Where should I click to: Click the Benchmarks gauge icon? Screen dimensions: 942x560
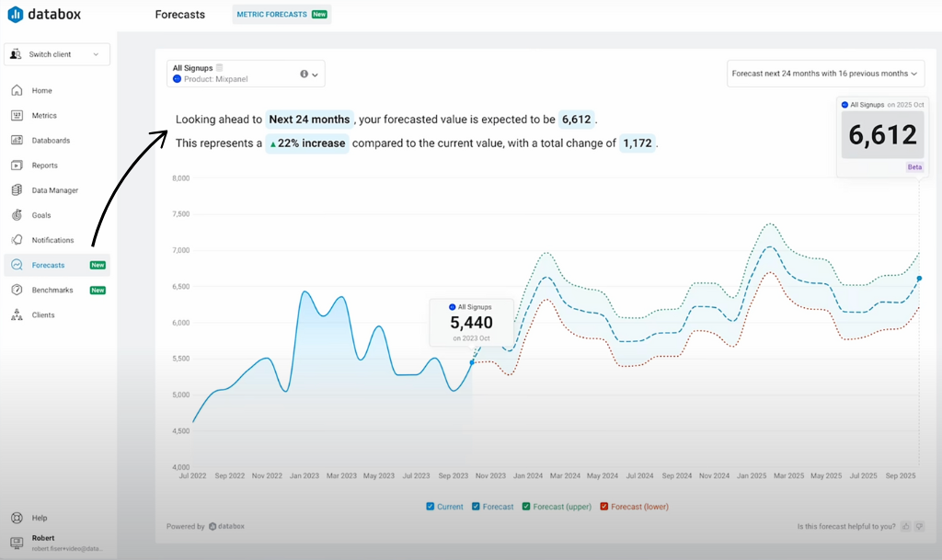pyautogui.click(x=17, y=290)
